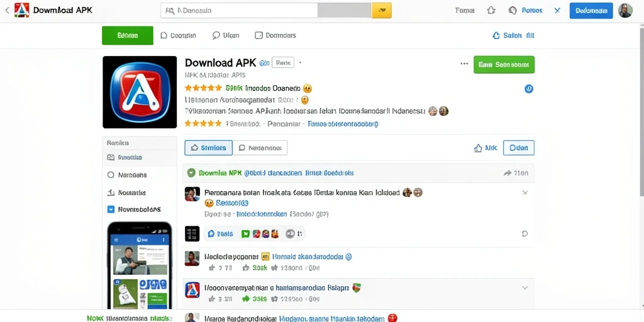Click the avatar beside 'Nedodayopanes'
644x322 pixels.
point(192,258)
